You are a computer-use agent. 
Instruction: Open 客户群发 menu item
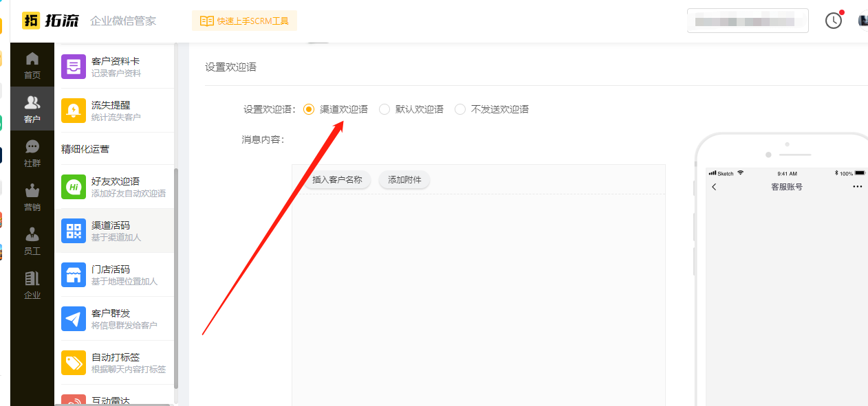114,319
